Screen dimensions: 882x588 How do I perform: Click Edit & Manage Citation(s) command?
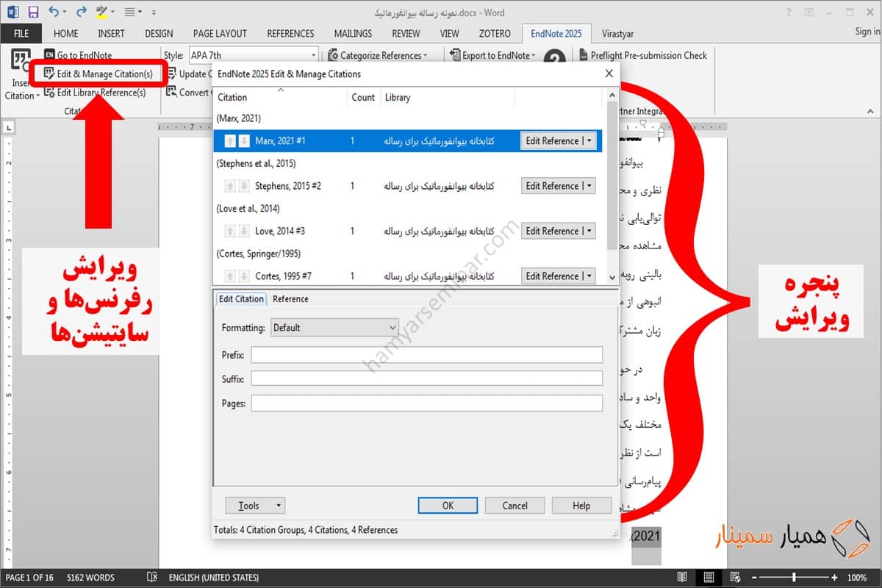(98, 73)
